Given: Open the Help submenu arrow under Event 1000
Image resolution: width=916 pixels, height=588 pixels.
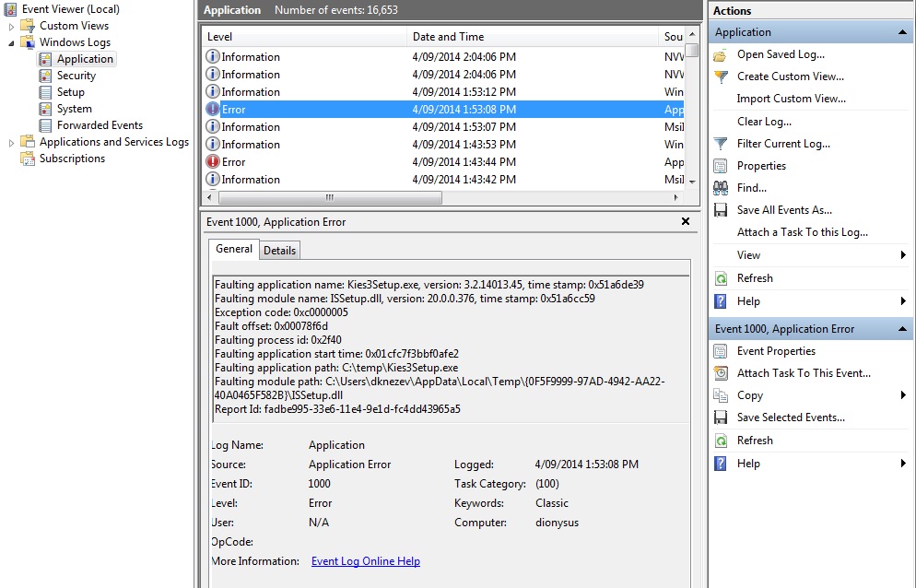Looking at the screenshot, I should point(903,465).
